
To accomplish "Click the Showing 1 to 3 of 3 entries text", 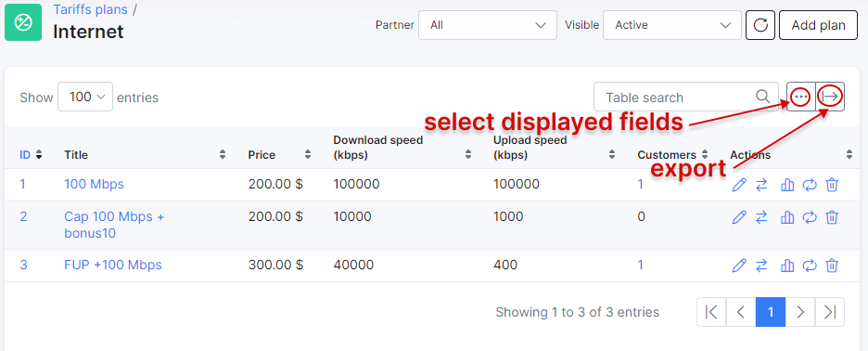I will pos(578,312).
